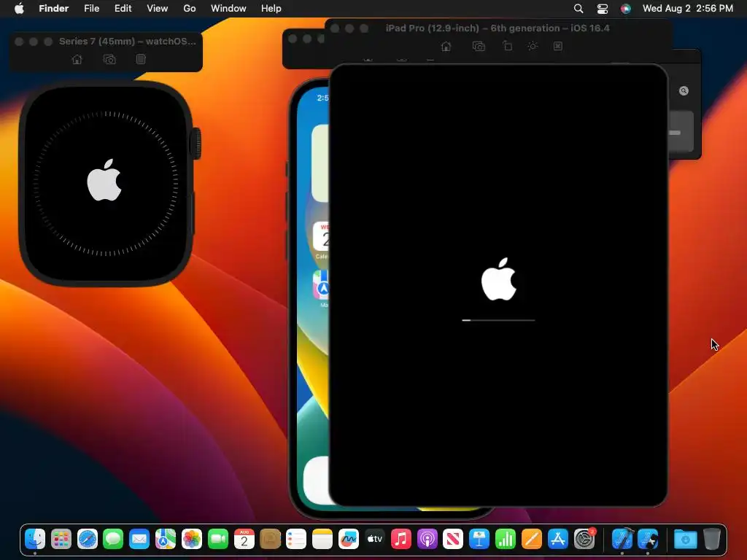Click the camera screenshot icon in the iPad Pro toolbar

coord(479,46)
